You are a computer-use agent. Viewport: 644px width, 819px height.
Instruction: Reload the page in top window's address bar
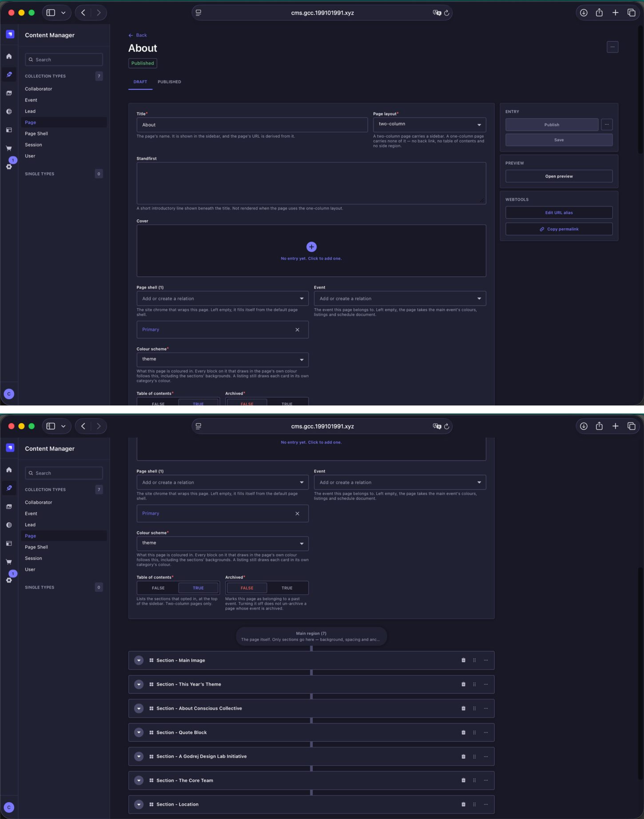(447, 13)
